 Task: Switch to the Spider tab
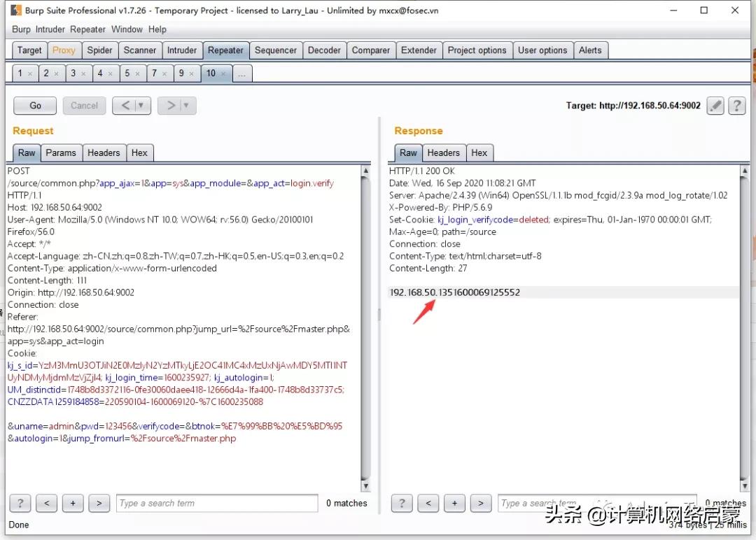[x=99, y=50]
